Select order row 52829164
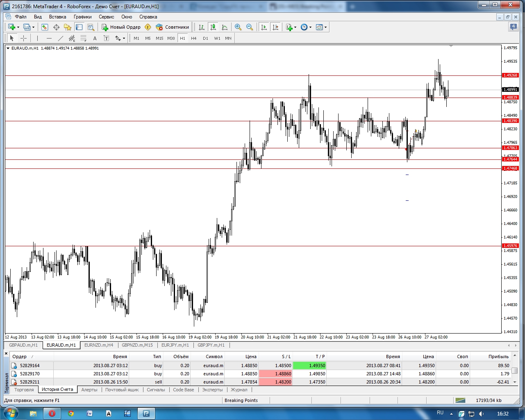This screenshot has width=525, height=420. [x=261, y=366]
